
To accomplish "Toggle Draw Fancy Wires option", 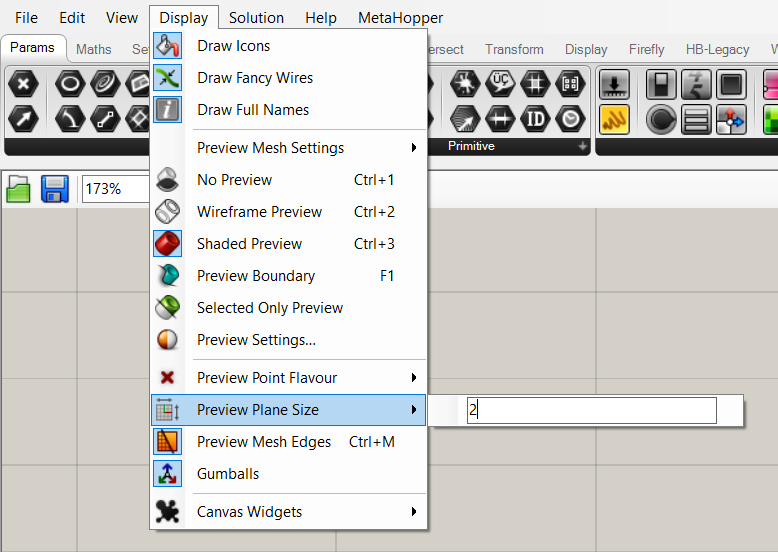I will (254, 78).
